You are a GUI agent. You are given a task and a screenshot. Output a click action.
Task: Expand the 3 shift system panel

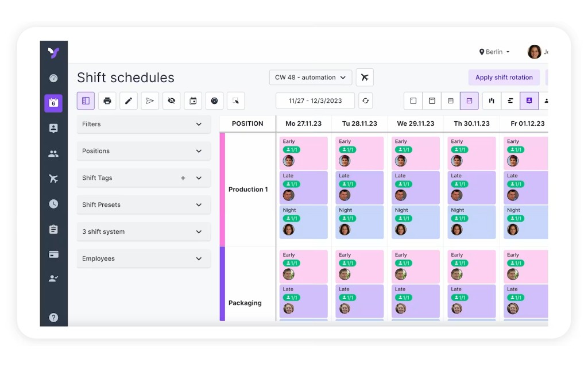click(x=144, y=231)
